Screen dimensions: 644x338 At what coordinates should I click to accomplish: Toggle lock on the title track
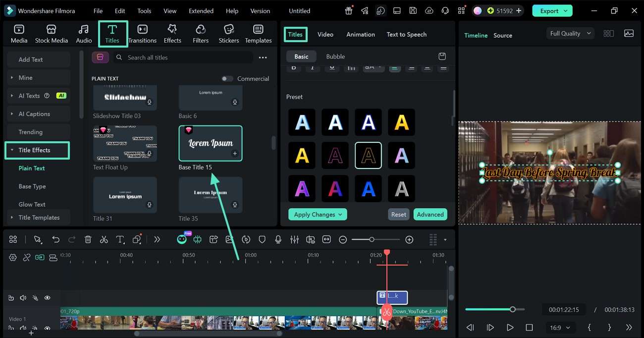[11, 298]
